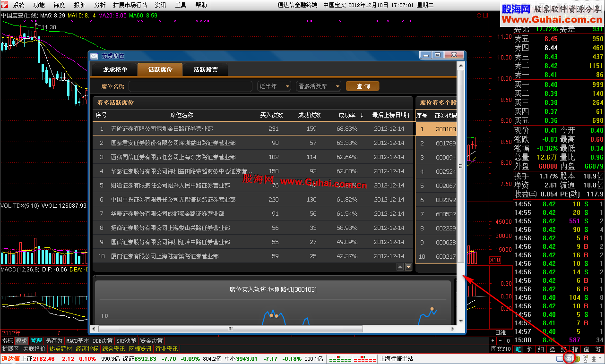
Task: Click the 指标 button below chart
Action: 7,340
